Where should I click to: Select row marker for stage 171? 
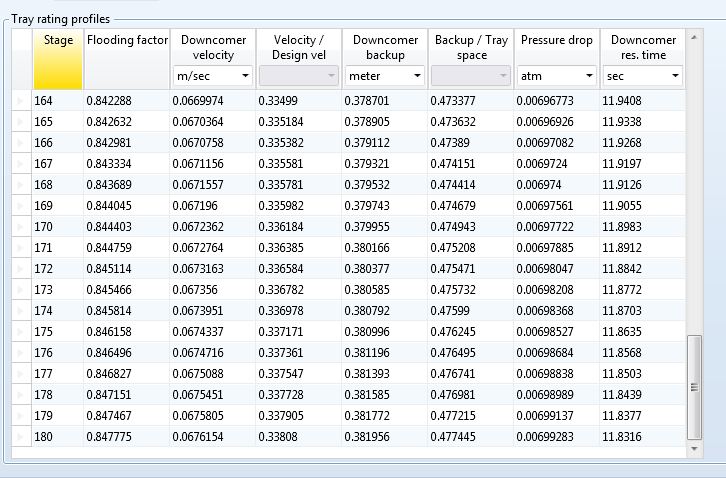tap(21, 247)
